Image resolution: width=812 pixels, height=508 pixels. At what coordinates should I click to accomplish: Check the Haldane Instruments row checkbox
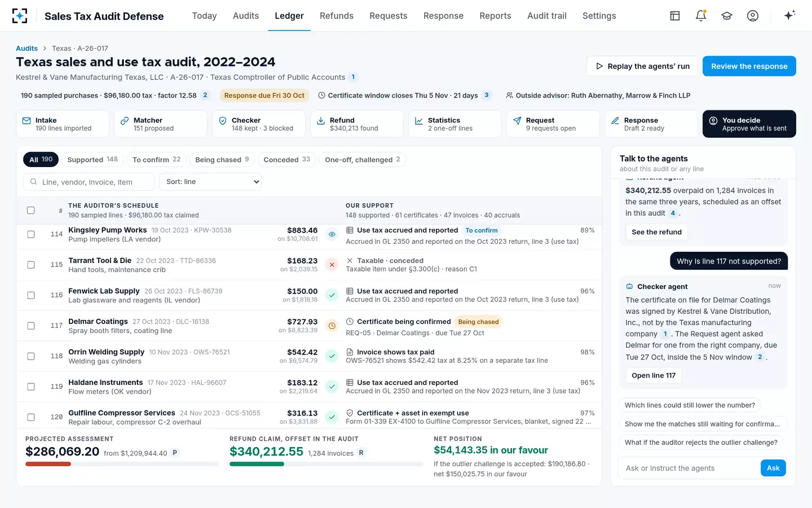click(x=31, y=387)
